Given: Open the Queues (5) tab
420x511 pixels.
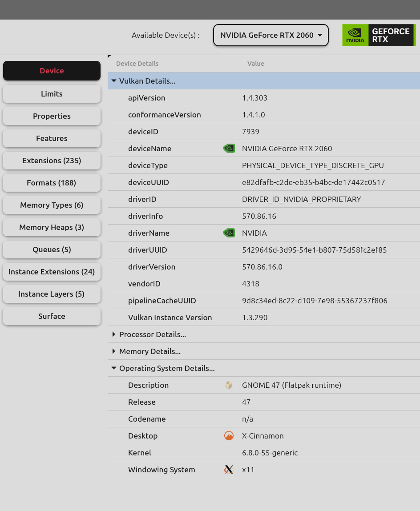Looking at the screenshot, I should point(52,249).
